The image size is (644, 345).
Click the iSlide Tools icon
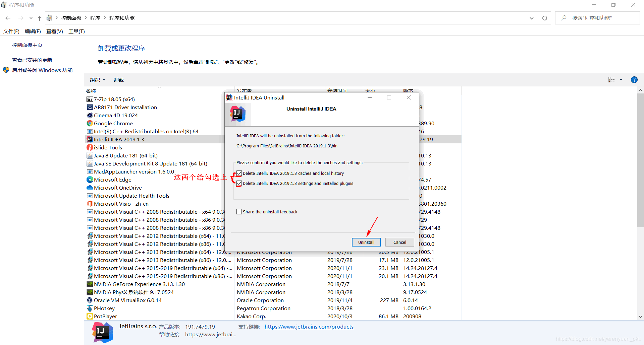[x=90, y=147]
